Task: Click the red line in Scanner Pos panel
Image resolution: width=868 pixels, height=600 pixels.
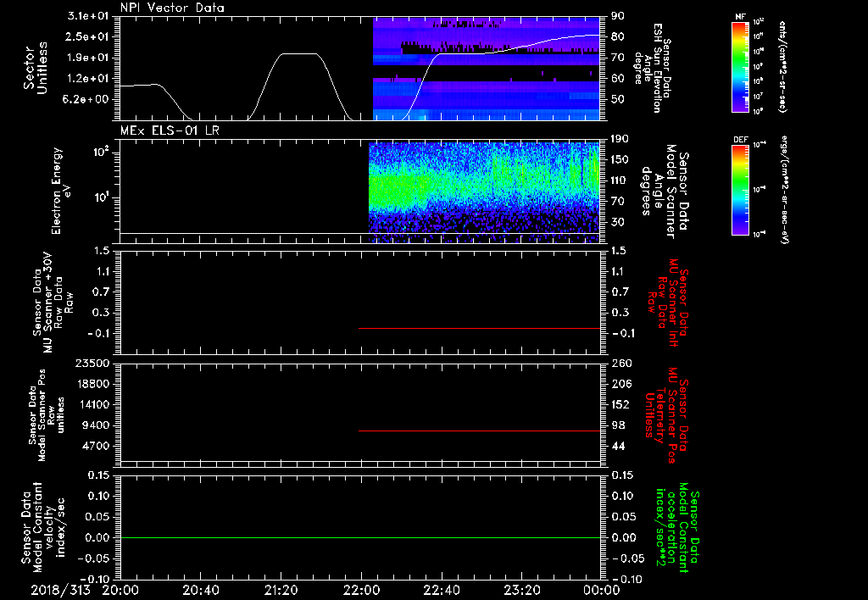Action: point(480,431)
